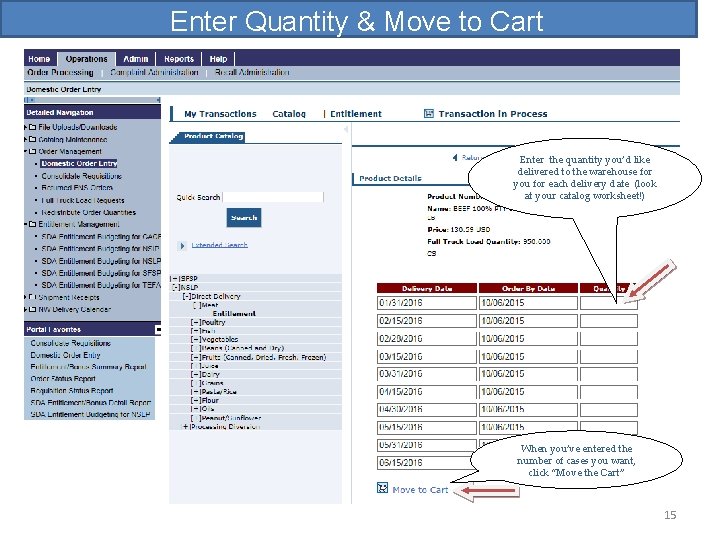
Task: Open SDA Entitlement Budgeting for SFSP
Action: [x=101, y=273]
